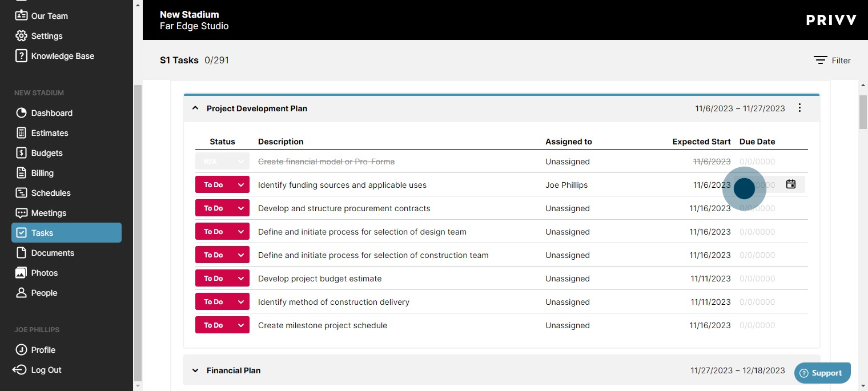Click the Schedules icon in sidebar

[21, 193]
